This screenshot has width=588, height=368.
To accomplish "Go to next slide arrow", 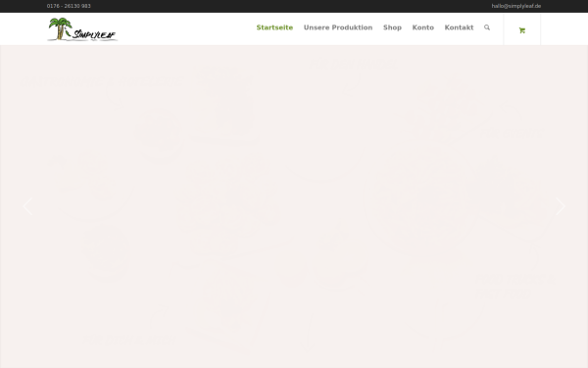I will click(561, 206).
